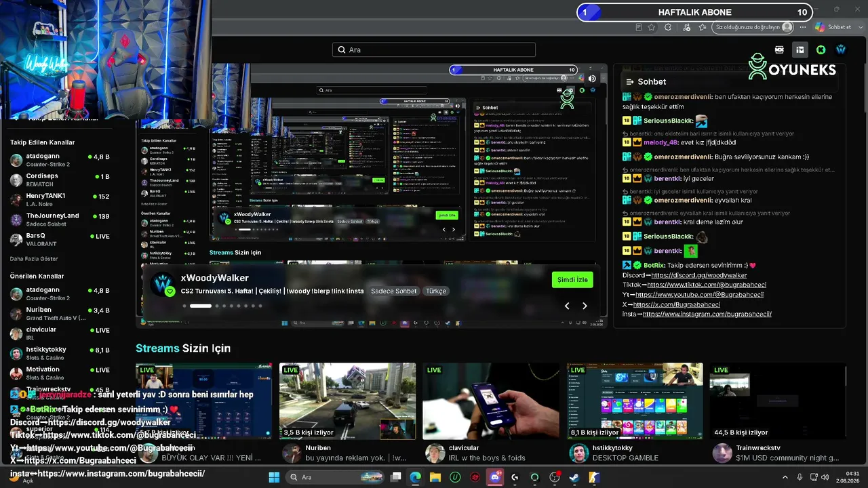The height and width of the screenshot is (488, 868).
Task: Open Task View on the taskbar
Action: click(x=396, y=477)
